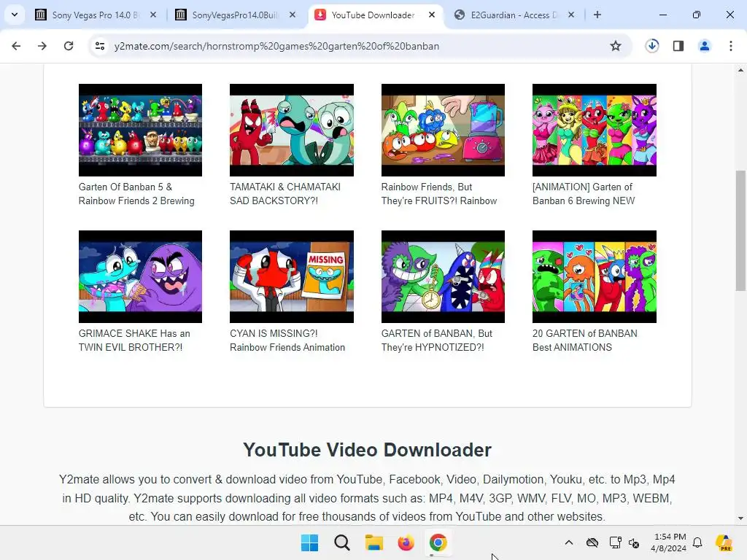
Task: Open the Chrome downloads icon
Action: 651,46
